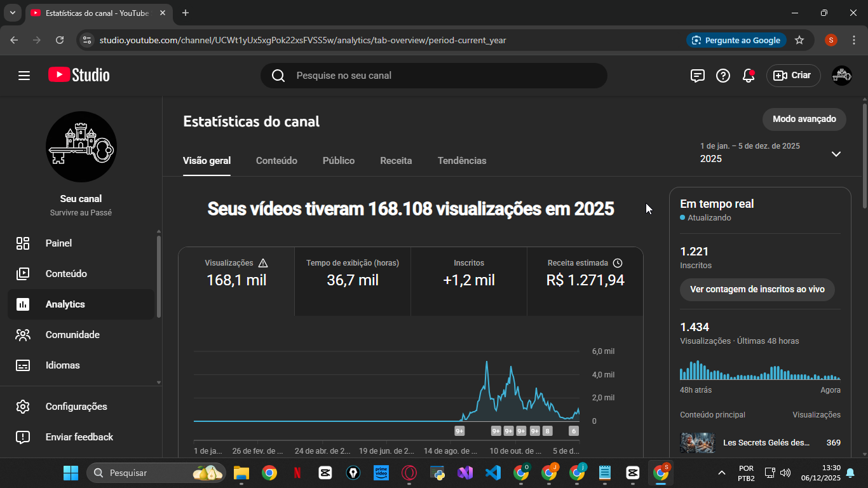Click the Modo avançado button
Screen dimensions: 868x488
804,119
